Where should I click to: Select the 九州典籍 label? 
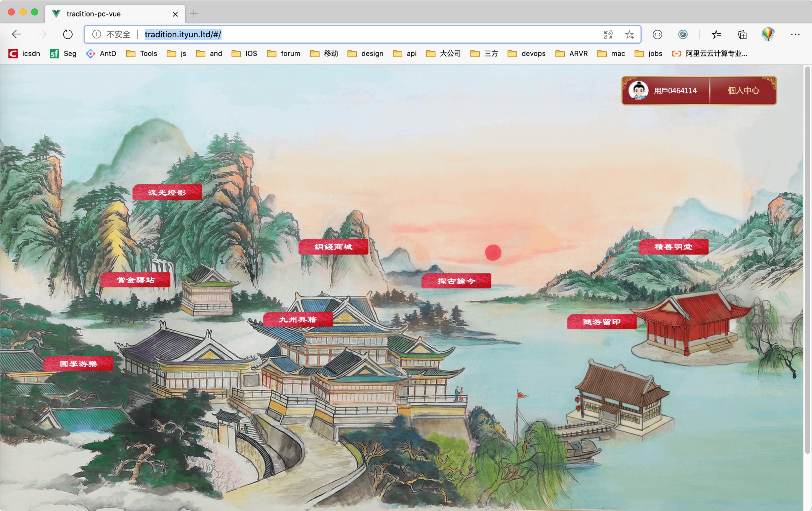click(298, 319)
